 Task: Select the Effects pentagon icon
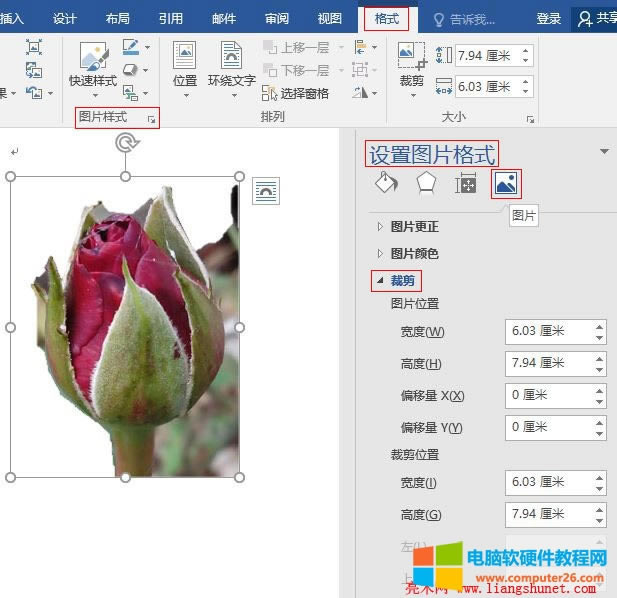(426, 183)
